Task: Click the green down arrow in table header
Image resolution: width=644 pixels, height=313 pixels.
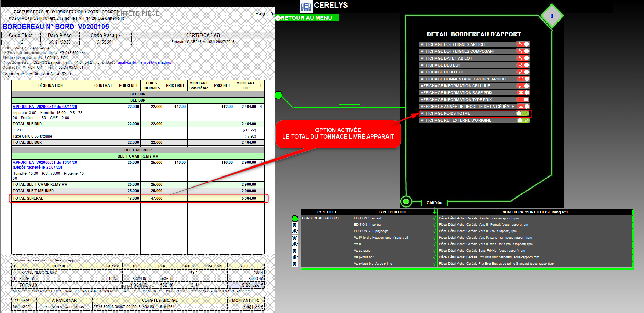Action: (x=434, y=212)
